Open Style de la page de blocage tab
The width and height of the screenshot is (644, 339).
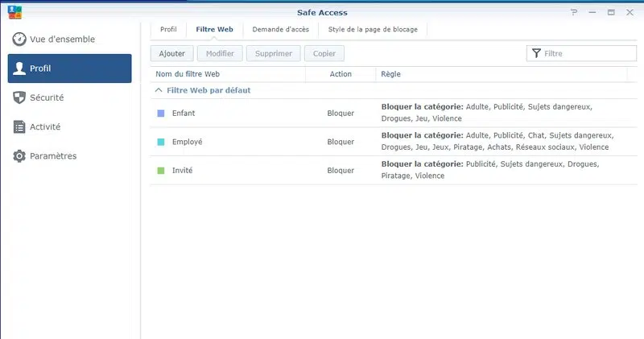tap(373, 29)
